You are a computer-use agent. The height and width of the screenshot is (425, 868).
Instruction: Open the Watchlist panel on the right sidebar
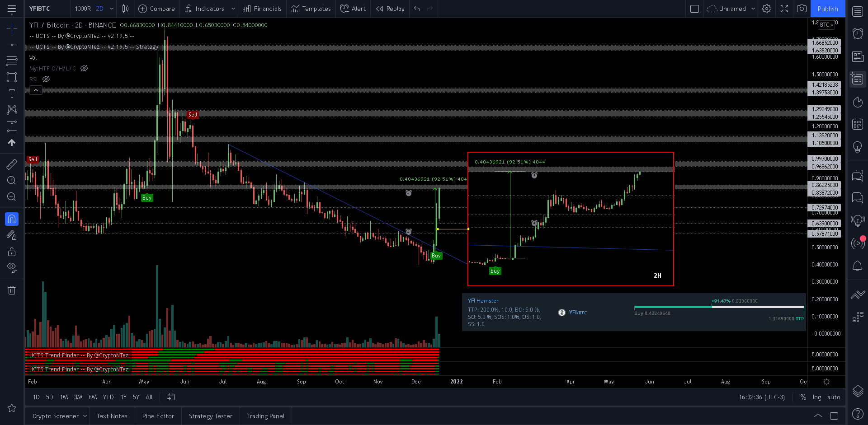click(857, 11)
